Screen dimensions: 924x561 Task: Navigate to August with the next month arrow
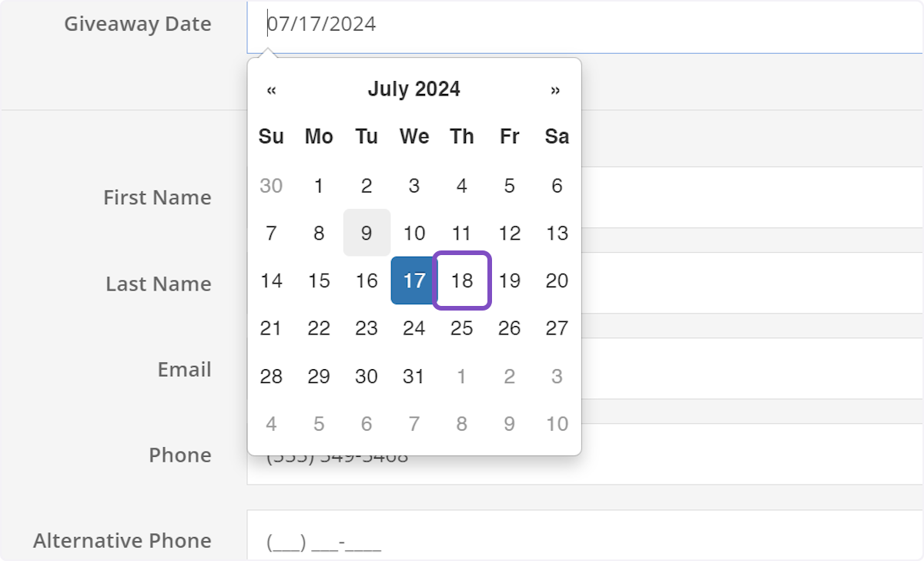point(556,89)
